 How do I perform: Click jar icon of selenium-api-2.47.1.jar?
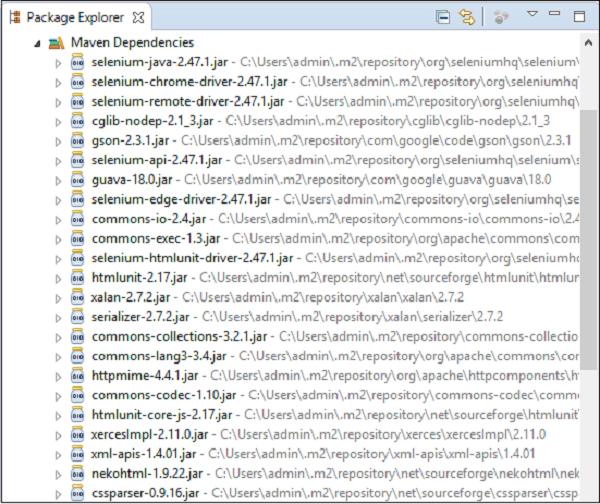[78, 160]
